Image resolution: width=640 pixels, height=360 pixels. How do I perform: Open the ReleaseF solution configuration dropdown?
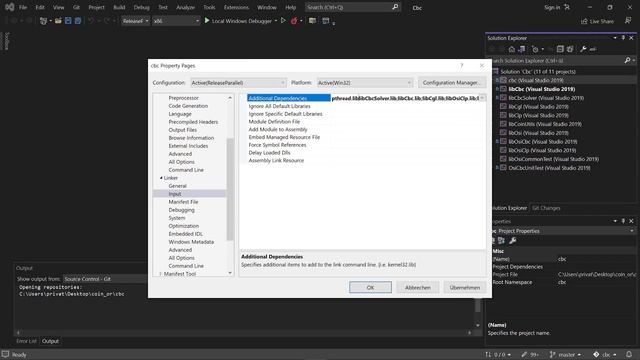[136, 21]
